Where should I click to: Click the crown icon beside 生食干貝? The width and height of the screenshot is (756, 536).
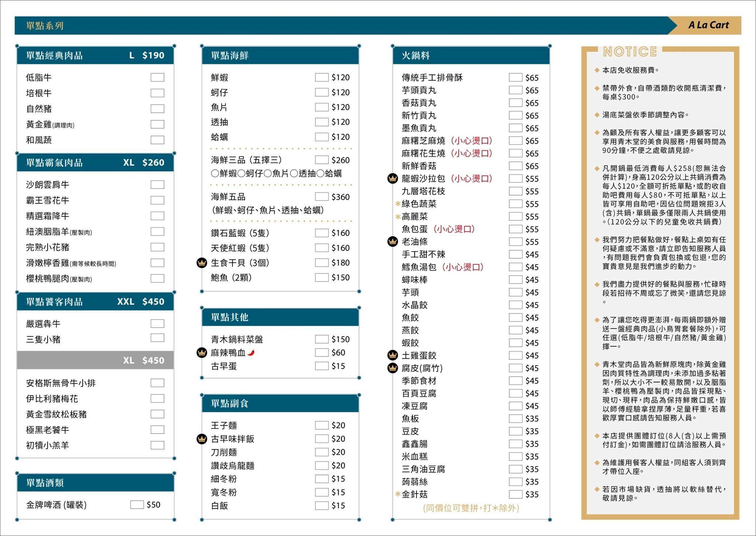point(202,263)
